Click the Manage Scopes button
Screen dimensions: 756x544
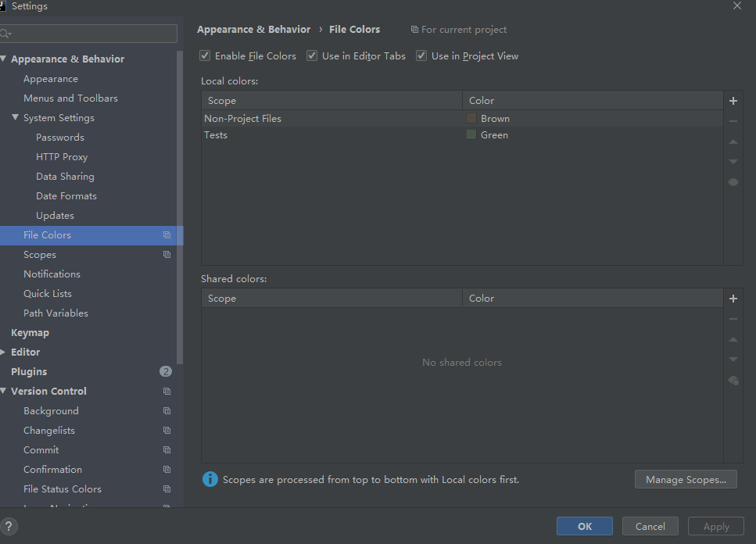point(686,480)
